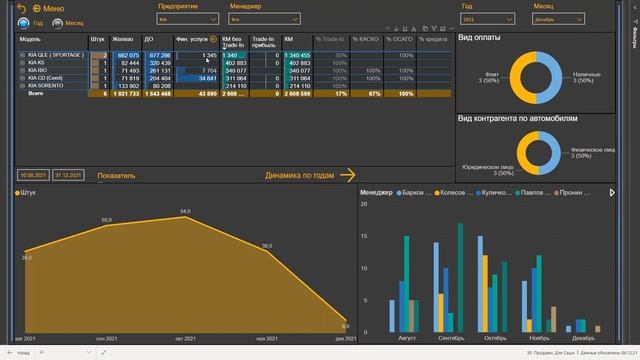Open the Меню navigation button
Viewport: 640px width, 360px height.
(x=48, y=9)
